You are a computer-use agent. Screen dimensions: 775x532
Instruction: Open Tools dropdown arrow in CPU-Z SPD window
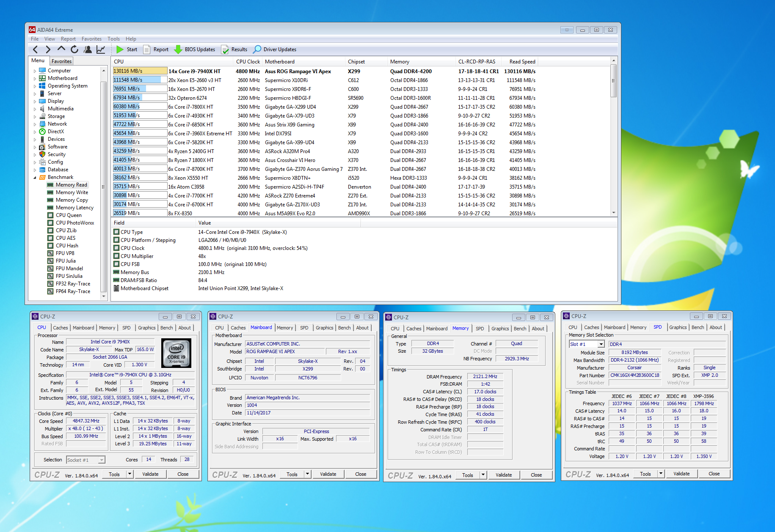coord(661,474)
